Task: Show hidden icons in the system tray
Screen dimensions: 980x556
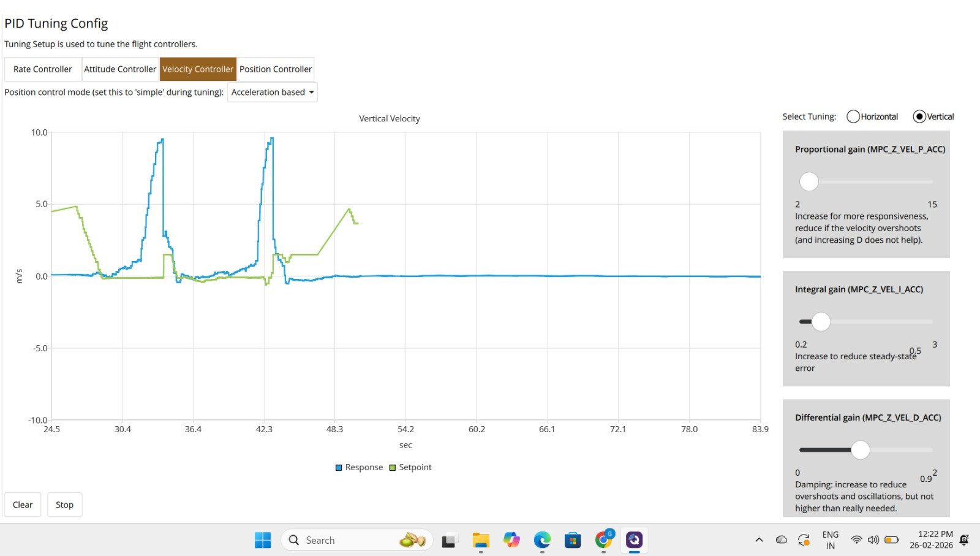Action: click(759, 540)
